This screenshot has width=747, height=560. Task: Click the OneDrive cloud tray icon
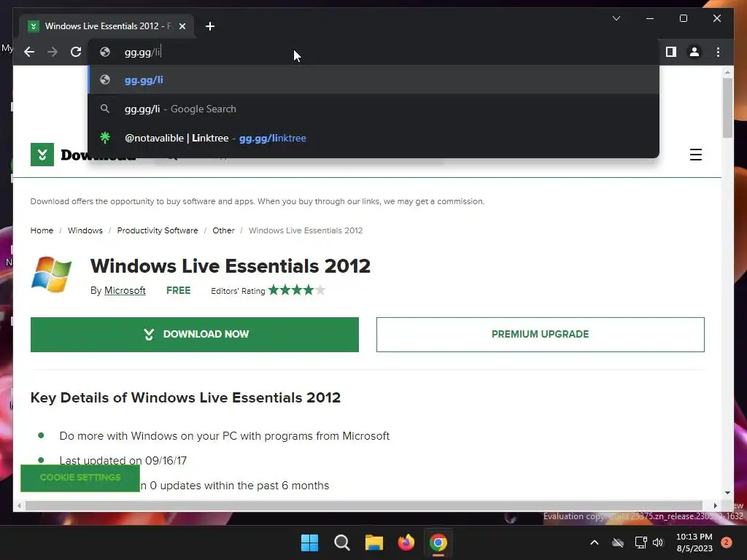pos(618,542)
